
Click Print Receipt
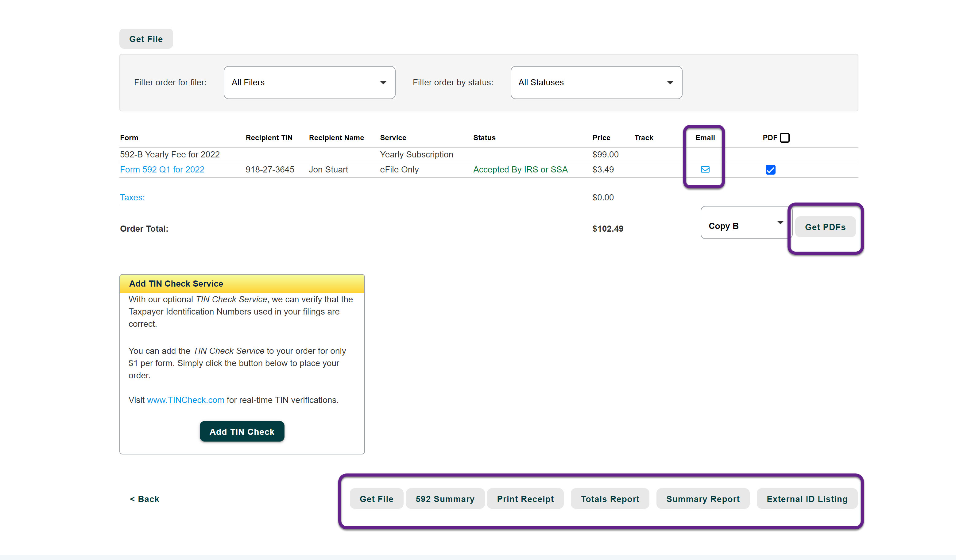[525, 499]
